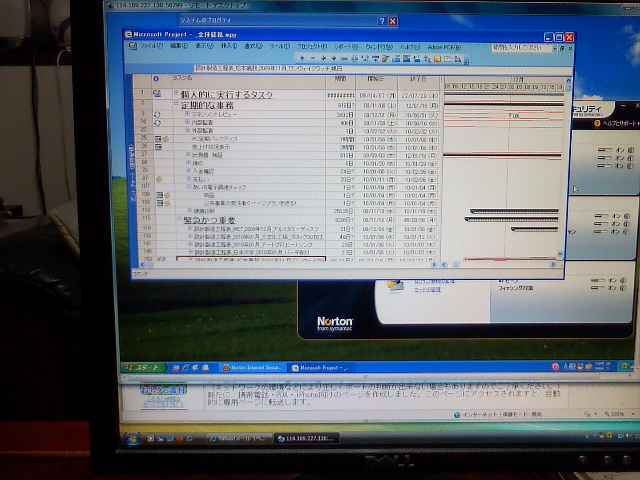Click the タスク名 column header

184,78
